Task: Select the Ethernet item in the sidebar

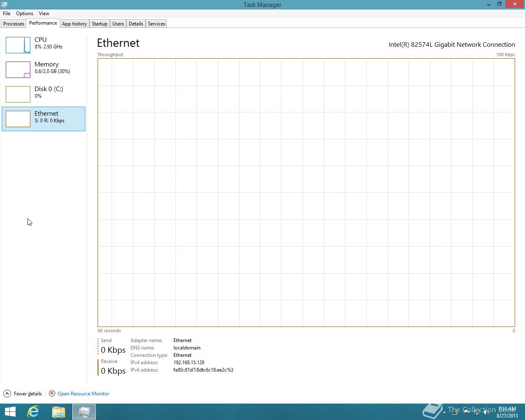Action: pyautogui.click(x=43, y=119)
